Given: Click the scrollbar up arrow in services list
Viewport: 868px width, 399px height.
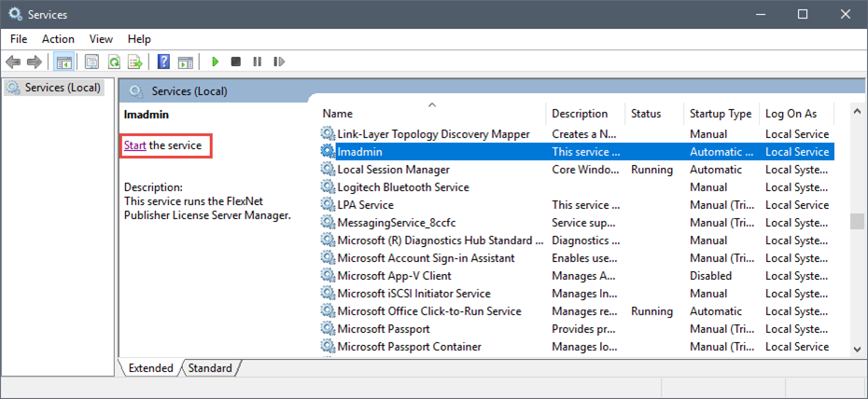Looking at the screenshot, I should pos(857,113).
